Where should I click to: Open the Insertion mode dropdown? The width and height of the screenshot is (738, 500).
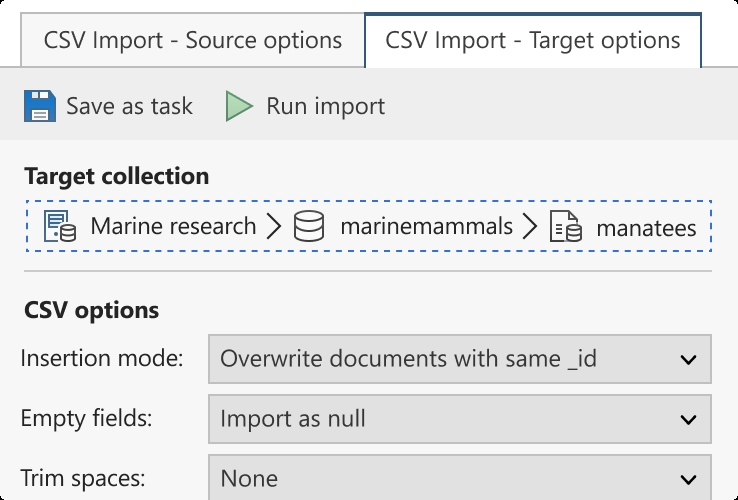459,359
